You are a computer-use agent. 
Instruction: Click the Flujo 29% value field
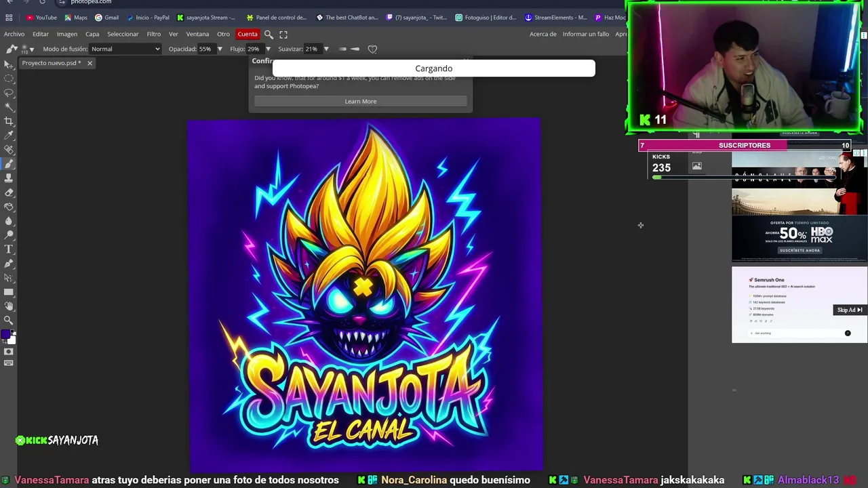point(254,49)
